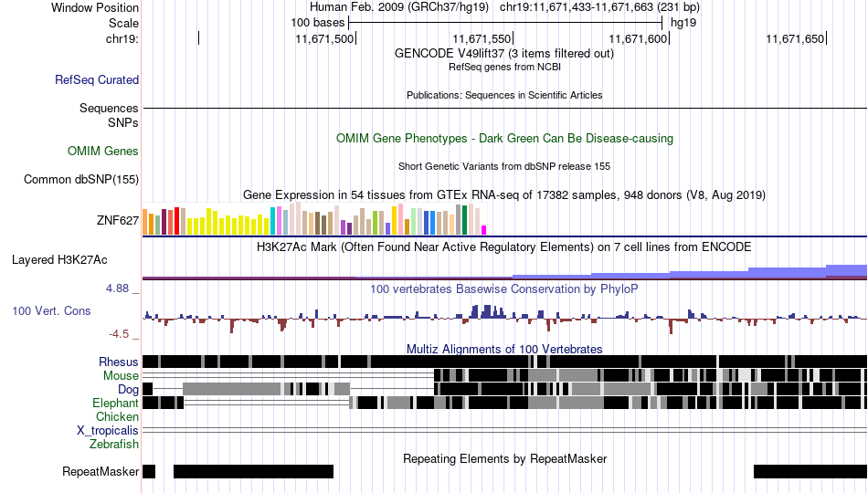Select the long RepeatMasker block at left
The image size is (868, 493).
point(253,471)
